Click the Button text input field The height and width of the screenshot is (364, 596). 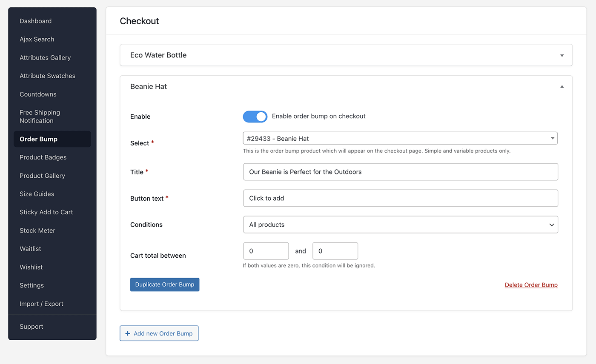(x=400, y=198)
